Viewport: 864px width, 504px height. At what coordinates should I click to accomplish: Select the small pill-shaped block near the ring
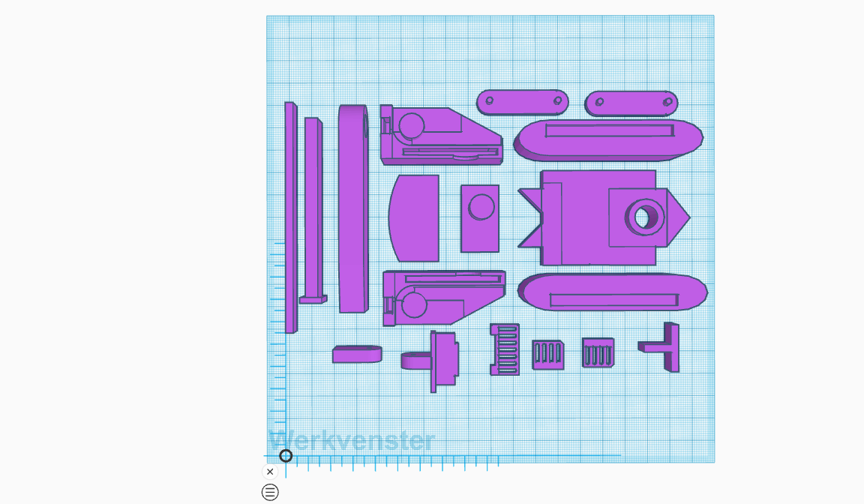(x=357, y=354)
